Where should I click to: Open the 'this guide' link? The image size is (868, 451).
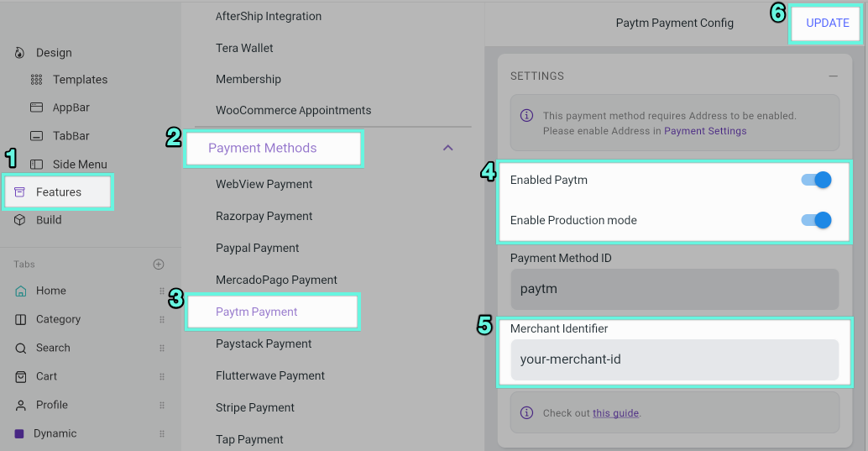pyautogui.click(x=615, y=413)
